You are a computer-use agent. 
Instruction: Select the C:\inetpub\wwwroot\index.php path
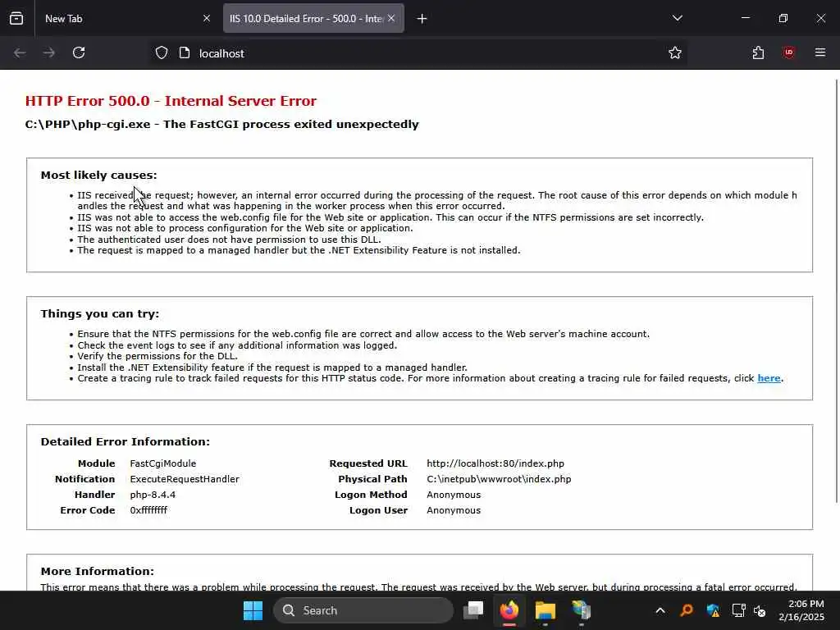point(499,479)
